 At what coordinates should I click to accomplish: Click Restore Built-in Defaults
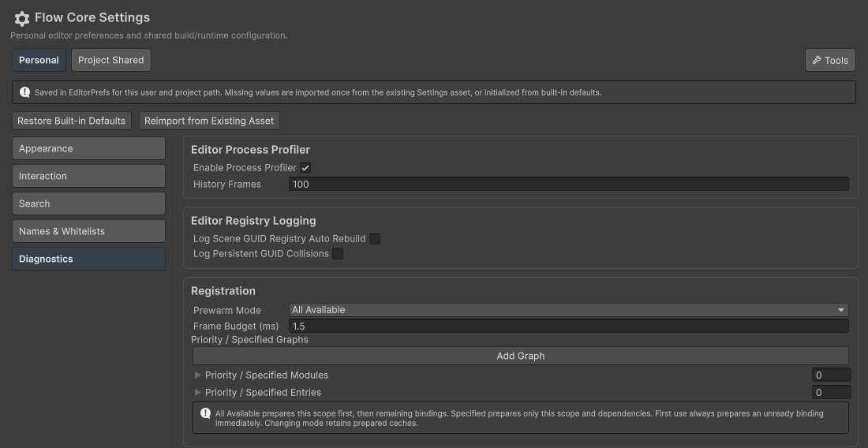(71, 121)
